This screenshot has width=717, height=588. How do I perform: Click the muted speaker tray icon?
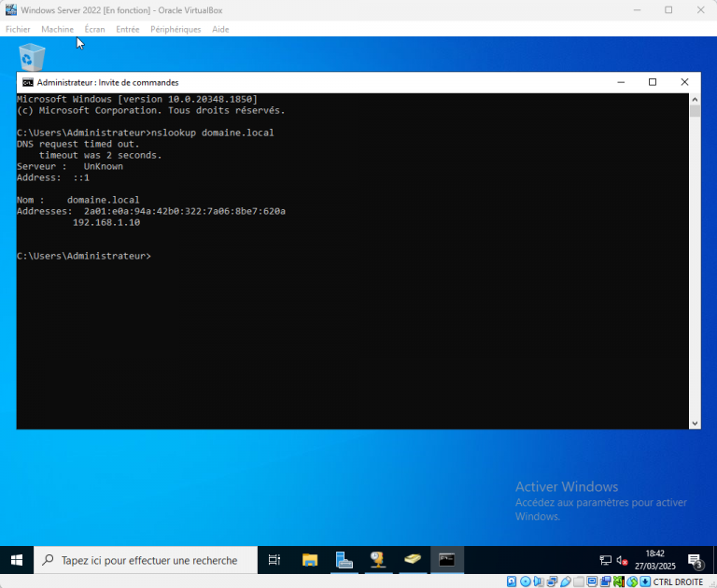click(622, 560)
